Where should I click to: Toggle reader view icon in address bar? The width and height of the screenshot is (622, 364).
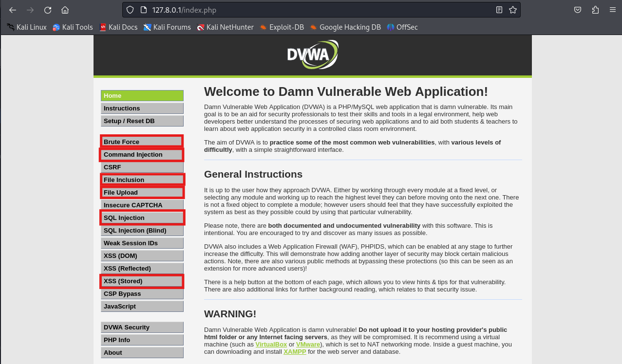pyautogui.click(x=499, y=10)
